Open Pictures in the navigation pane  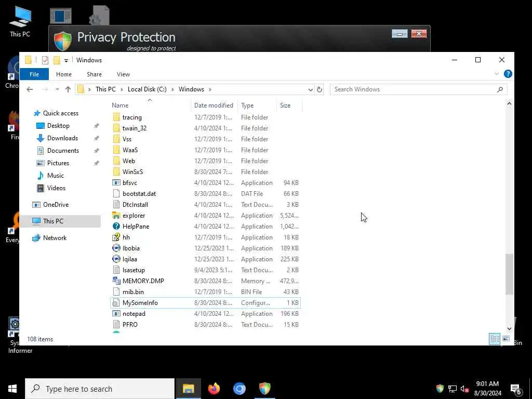tap(58, 163)
